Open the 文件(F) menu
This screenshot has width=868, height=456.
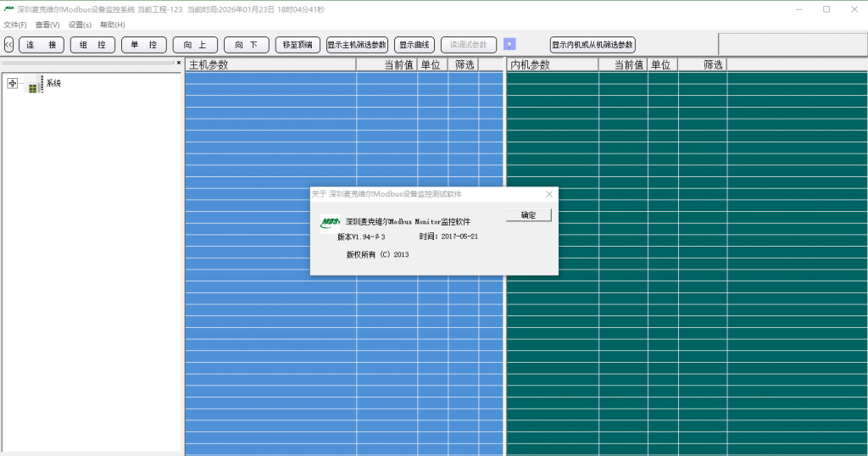15,25
